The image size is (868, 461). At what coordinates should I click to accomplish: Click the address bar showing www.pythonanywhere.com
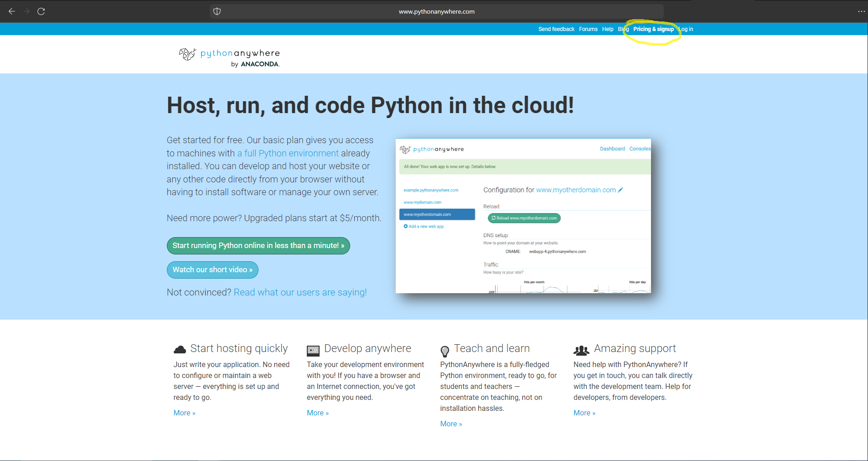(x=437, y=11)
